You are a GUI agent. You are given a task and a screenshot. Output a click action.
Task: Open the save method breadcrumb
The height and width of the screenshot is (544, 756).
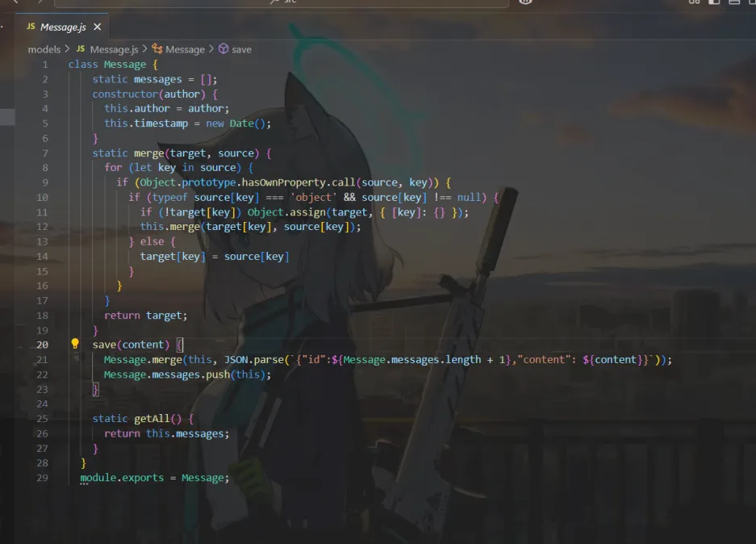tap(241, 50)
